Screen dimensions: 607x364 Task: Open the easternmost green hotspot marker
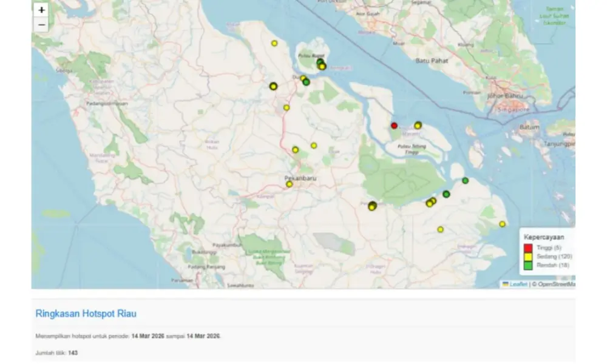(x=466, y=181)
